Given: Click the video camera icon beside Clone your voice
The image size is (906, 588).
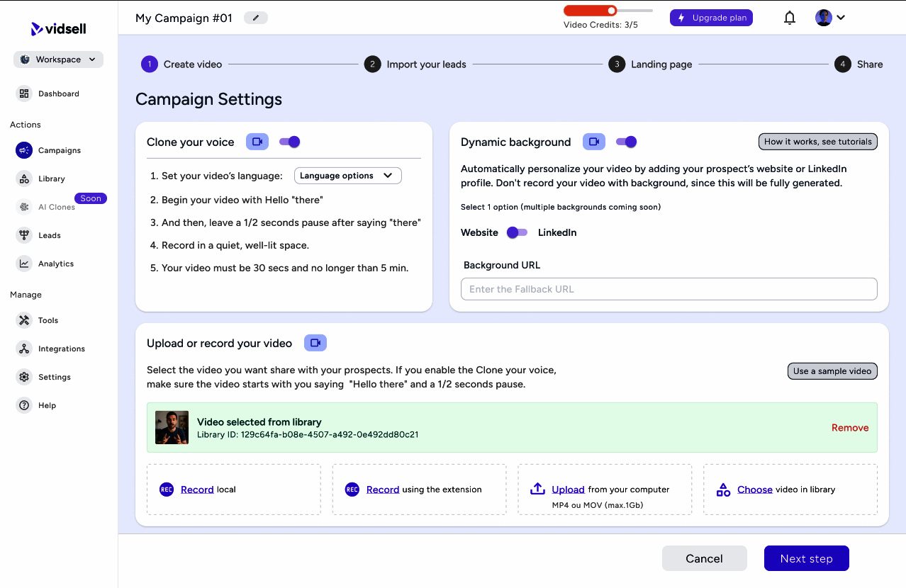Looking at the screenshot, I should tap(257, 142).
